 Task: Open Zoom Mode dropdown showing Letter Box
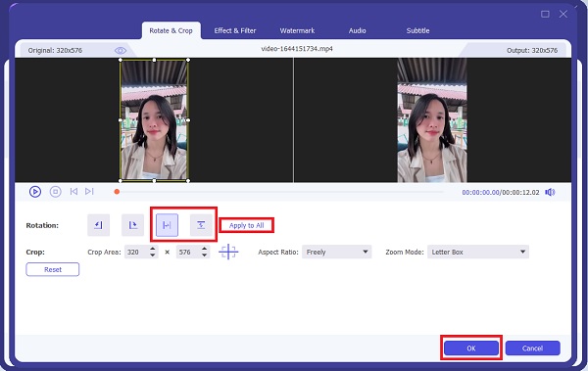point(478,252)
